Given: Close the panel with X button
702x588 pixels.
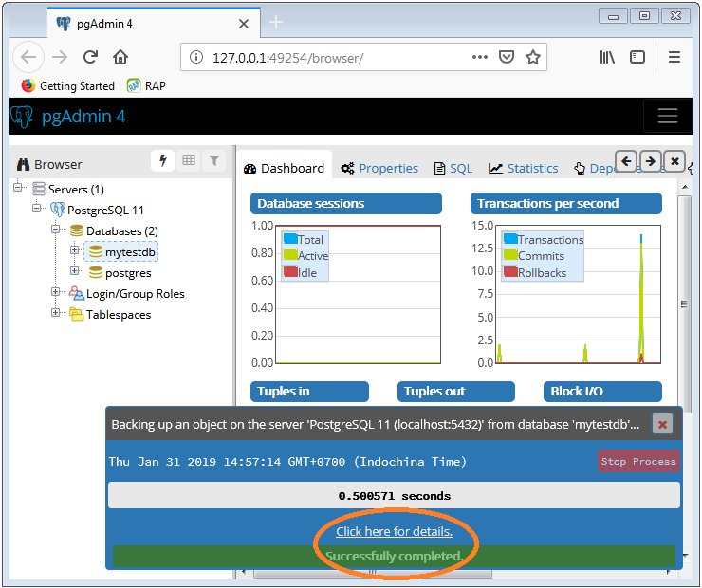Looking at the screenshot, I should (x=674, y=161).
